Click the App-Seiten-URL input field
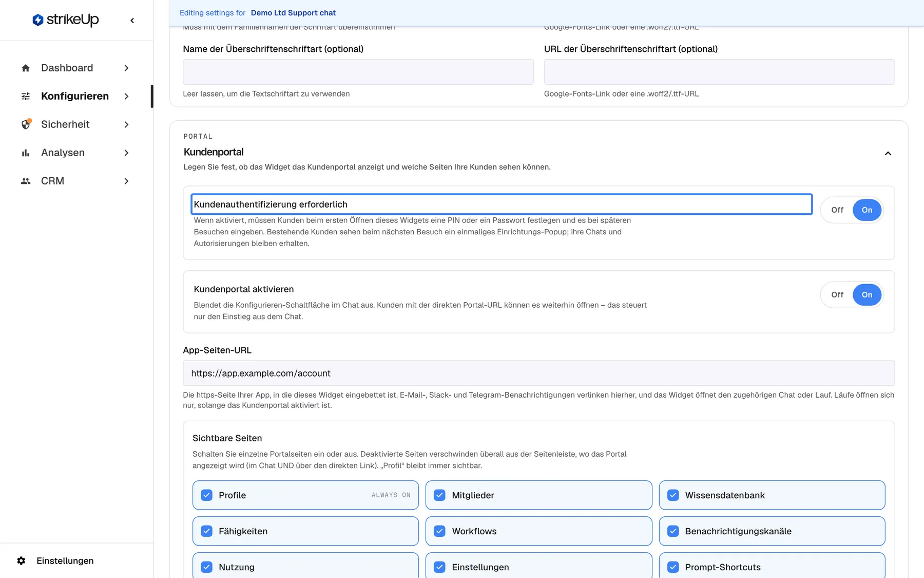This screenshot has width=924, height=578. [x=538, y=373]
